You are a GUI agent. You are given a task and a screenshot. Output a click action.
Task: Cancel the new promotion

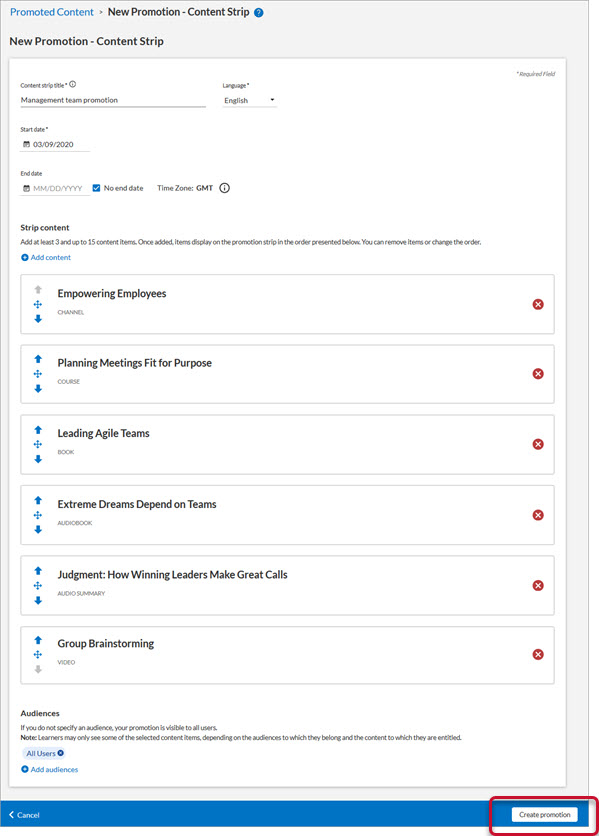(25, 815)
